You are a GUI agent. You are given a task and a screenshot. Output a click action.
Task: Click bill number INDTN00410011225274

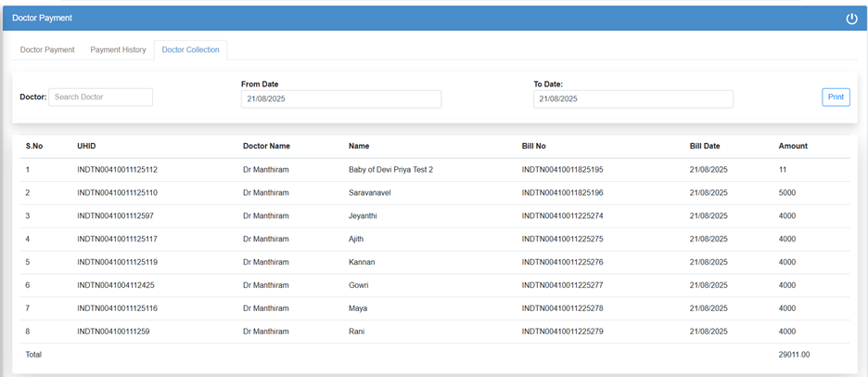click(x=562, y=216)
